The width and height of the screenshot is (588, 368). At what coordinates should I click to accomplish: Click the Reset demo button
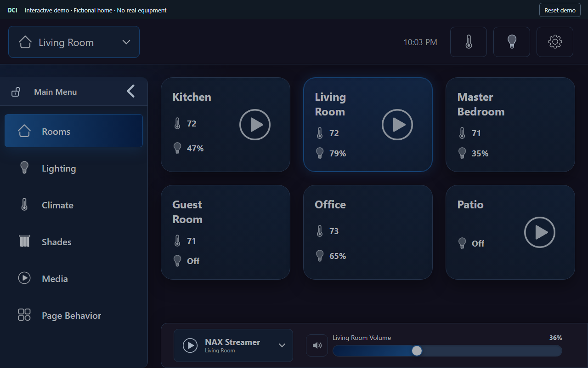560,10
